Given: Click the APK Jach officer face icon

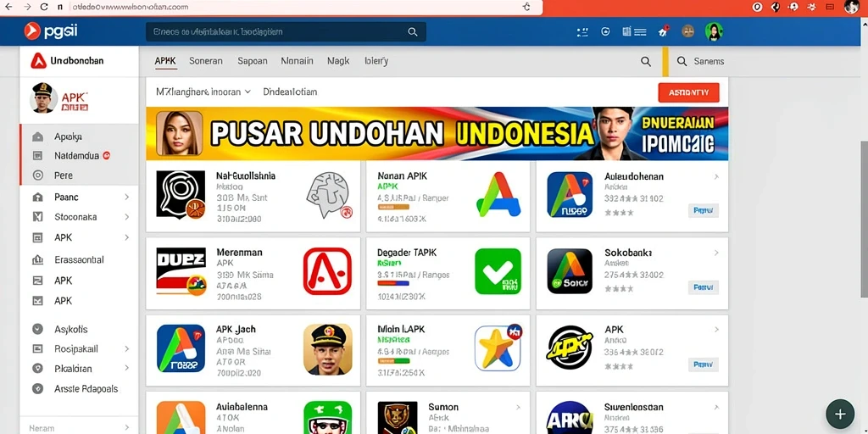Looking at the screenshot, I should pos(328,348).
